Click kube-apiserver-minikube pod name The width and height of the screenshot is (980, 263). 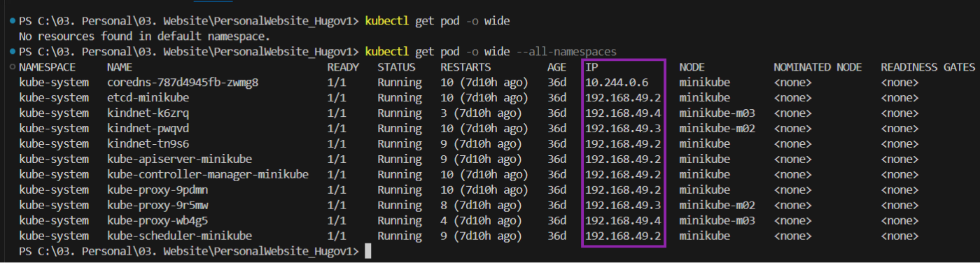click(179, 159)
